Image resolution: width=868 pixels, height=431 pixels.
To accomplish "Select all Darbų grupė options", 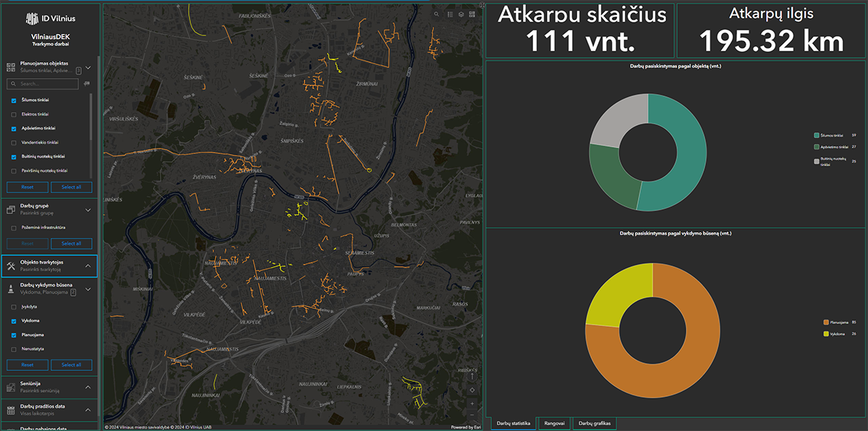I will tap(71, 243).
